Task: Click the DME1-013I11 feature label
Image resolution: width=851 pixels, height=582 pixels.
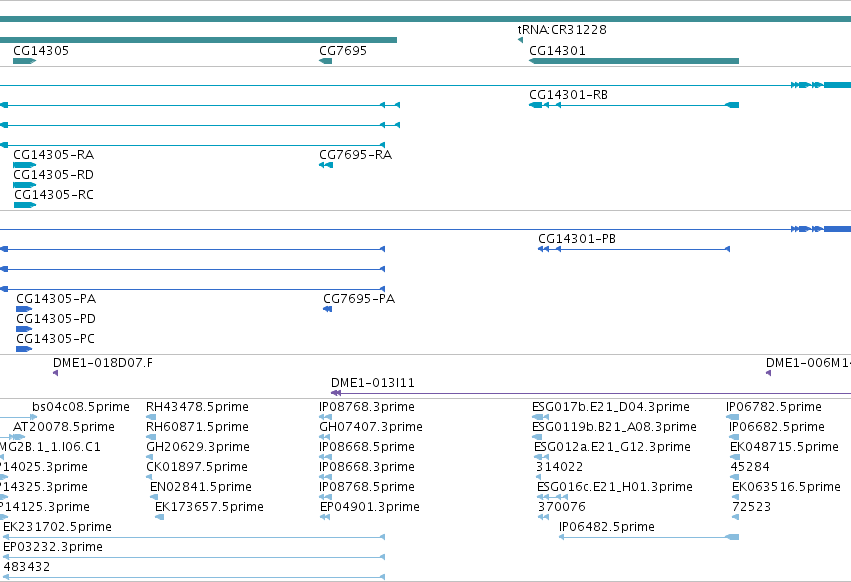Action: [373, 383]
